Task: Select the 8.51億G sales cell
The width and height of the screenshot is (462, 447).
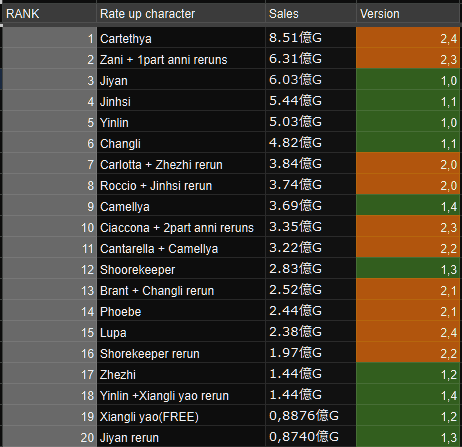Action: pos(311,38)
